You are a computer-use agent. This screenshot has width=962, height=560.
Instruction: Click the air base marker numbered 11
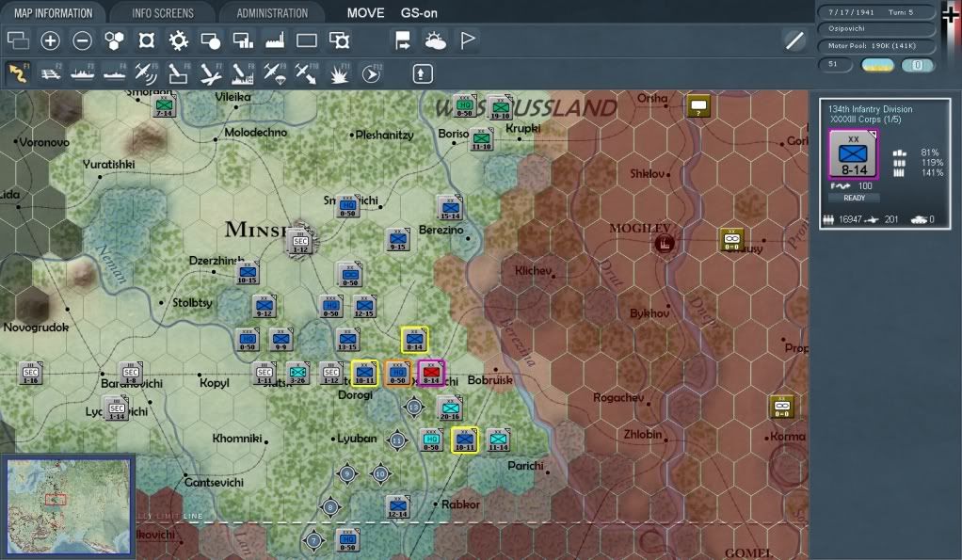pos(397,440)
